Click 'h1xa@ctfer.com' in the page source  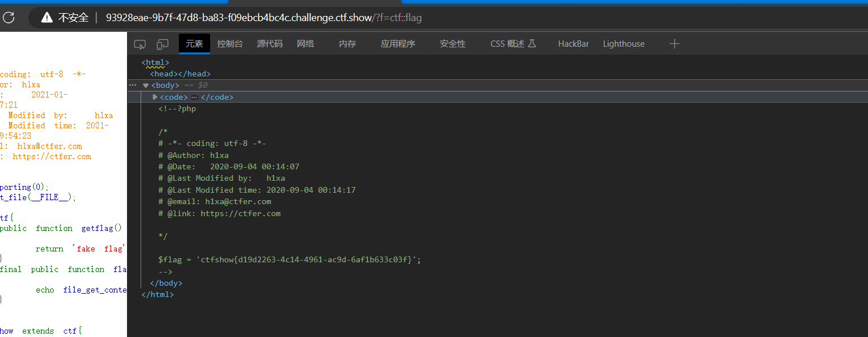point(50,146)
